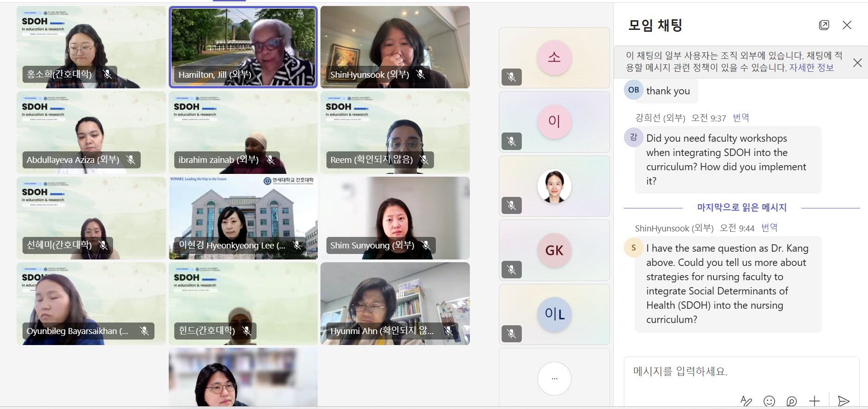Translate 강희선's message using 번역
The height and width of the screenshot is (409, 868).
pyautogui.click(x=741, y=118)
